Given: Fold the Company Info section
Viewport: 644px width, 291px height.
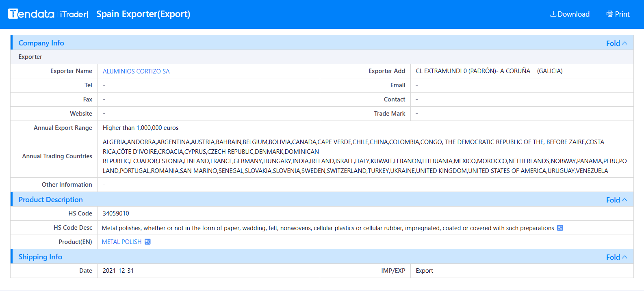Looking at the screenshot, I should click(616, 43).
